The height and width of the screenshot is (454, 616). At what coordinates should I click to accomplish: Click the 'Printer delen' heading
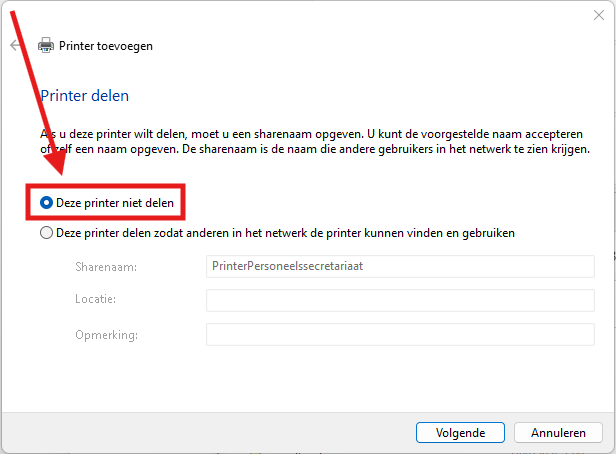tap(85, 96)
